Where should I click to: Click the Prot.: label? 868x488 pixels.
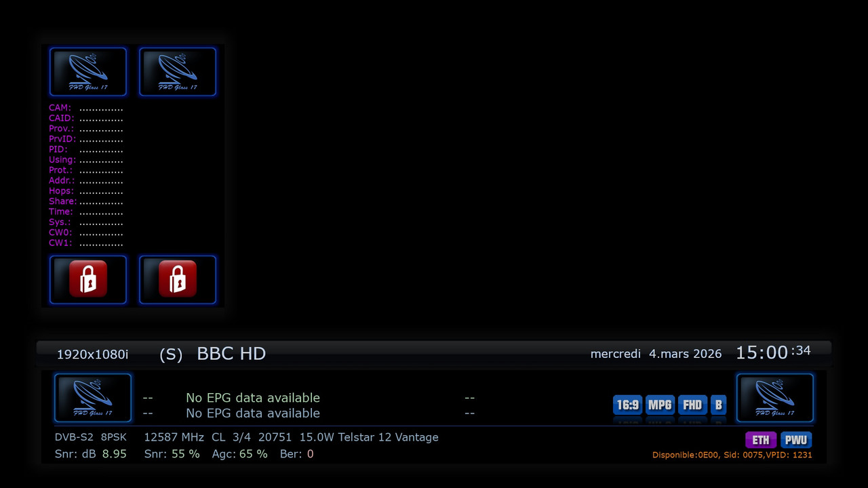pos(60,170)
